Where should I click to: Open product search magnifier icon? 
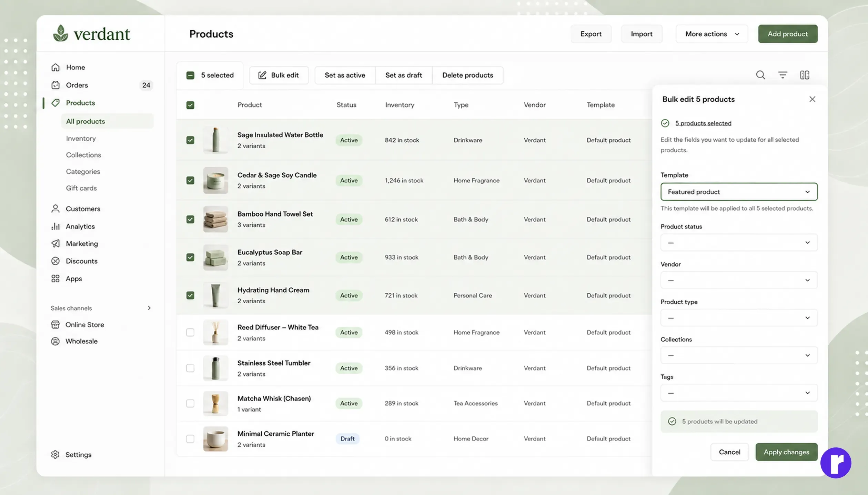[760, 75]
